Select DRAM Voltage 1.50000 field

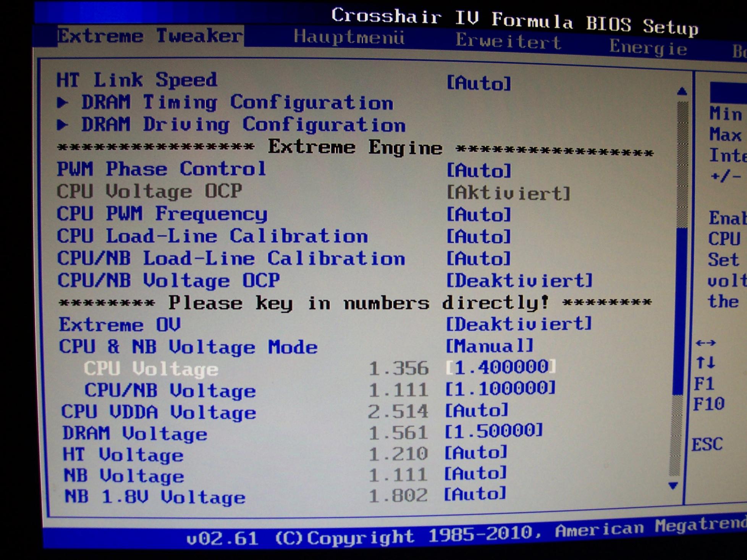[493, 431]
